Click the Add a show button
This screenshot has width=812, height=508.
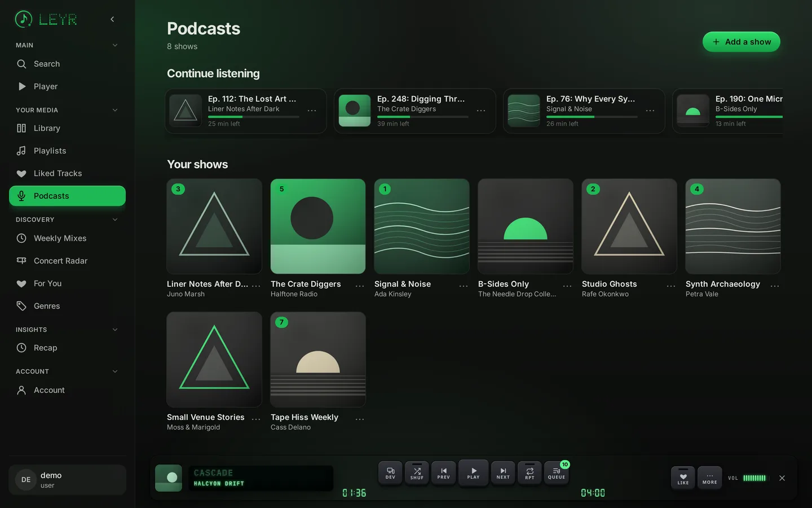tap(741, 42)
